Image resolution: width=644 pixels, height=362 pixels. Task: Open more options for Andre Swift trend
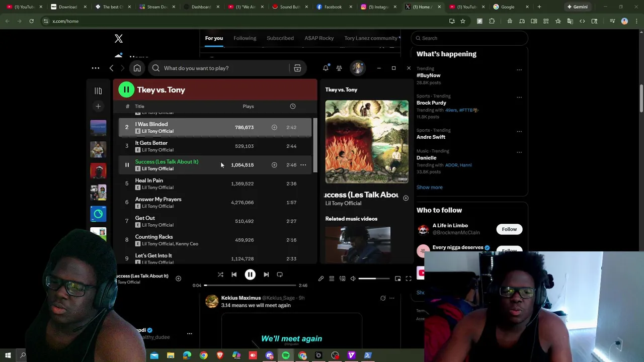pos(519,132)
